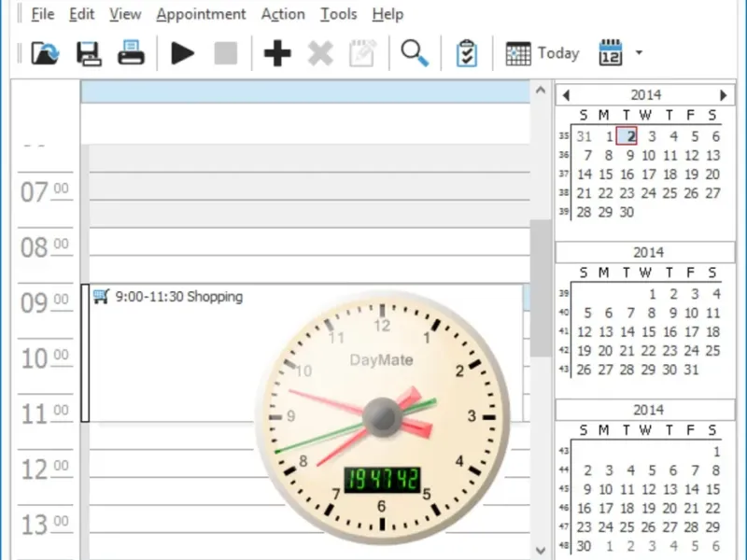Image resolution: width=747 pixels, height=560 pixels.
Task: Open the Help menu
Action: (x=388, y=14)
